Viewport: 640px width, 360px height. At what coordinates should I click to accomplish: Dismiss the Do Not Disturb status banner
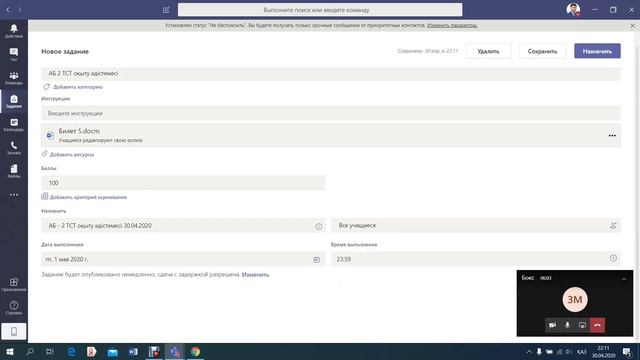632,25
